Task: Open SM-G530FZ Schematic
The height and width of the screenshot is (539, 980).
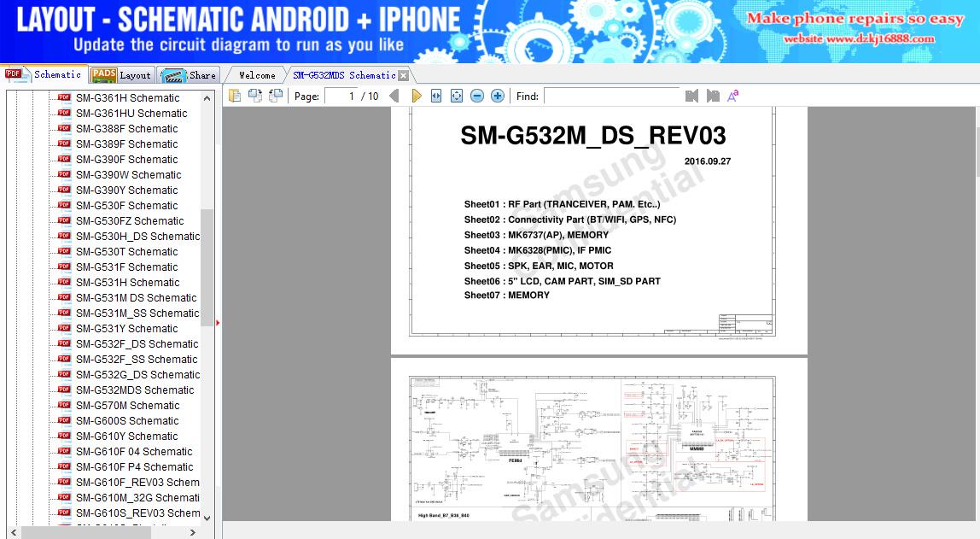Action: pyautogui.click(x=130, y=220)
